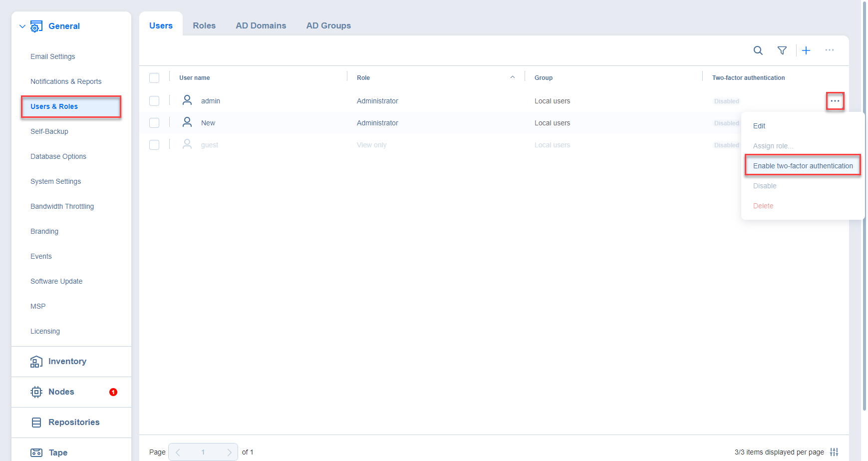Open Nodes section in sidebar
This screenshot has width=868, height=461.
click(61, 392)
